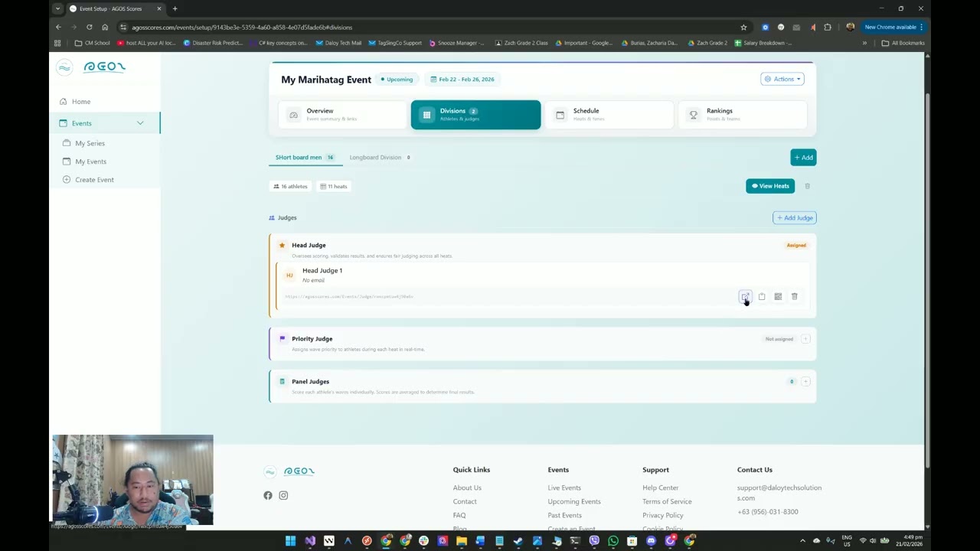Image resolution: width=980 pixels, height=551 pixels.
Task: Open Windows Start menu
Action: pos(291,541)
